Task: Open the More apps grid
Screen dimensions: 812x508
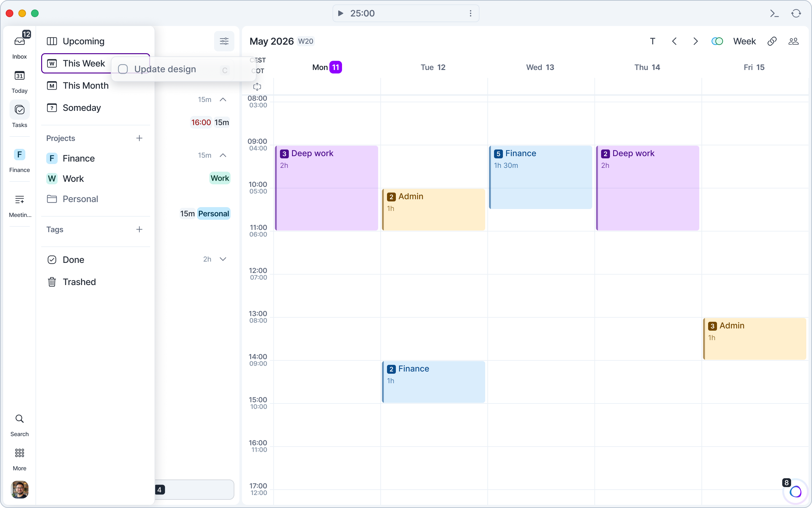Action: [20, 453]
